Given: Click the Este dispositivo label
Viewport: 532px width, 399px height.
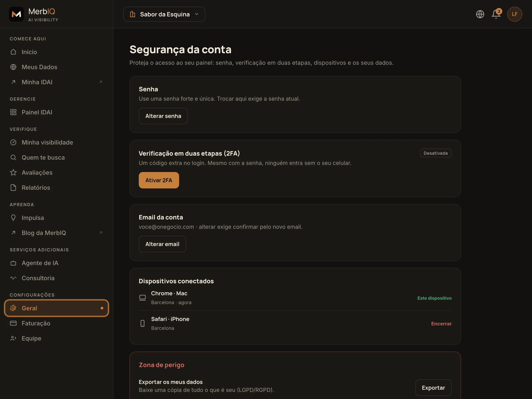Looking at the screenshot, I should (x=434, y=298).
